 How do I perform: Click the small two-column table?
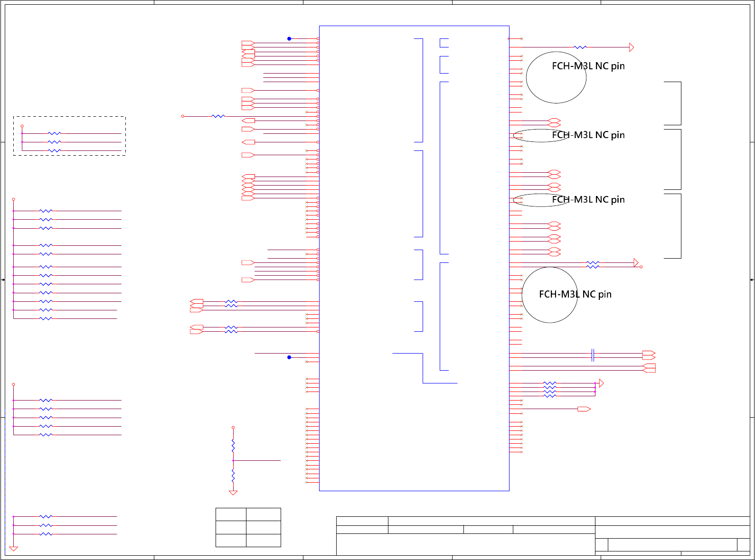coord(248,527)
